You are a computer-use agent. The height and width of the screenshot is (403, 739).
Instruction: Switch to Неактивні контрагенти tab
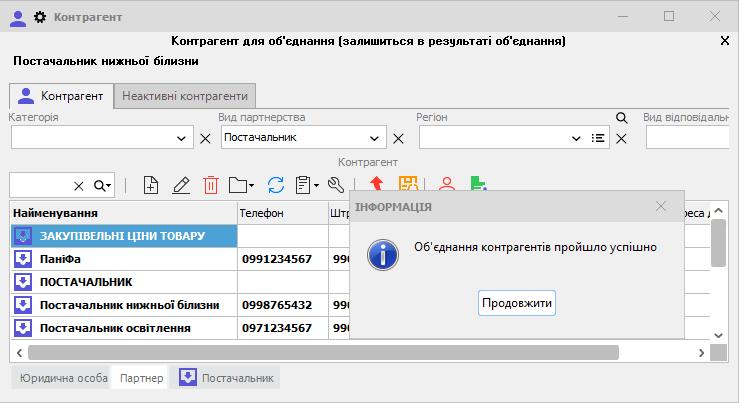tap(186, 96)
